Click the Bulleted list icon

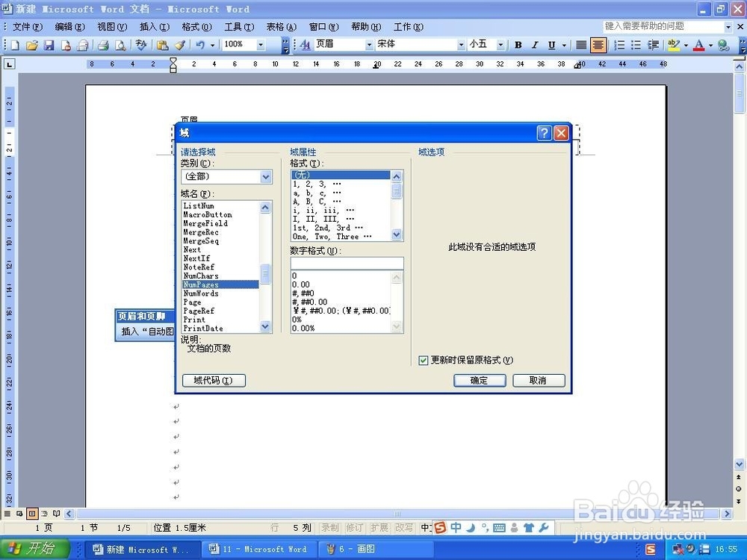[x=636, y=45]
